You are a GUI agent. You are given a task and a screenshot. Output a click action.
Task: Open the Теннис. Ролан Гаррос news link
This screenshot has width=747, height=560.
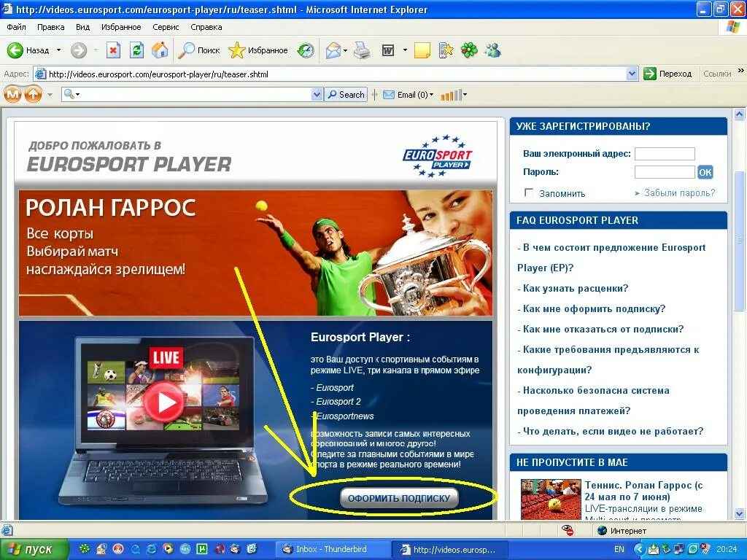pyautogui.click(x=643, y=491)
